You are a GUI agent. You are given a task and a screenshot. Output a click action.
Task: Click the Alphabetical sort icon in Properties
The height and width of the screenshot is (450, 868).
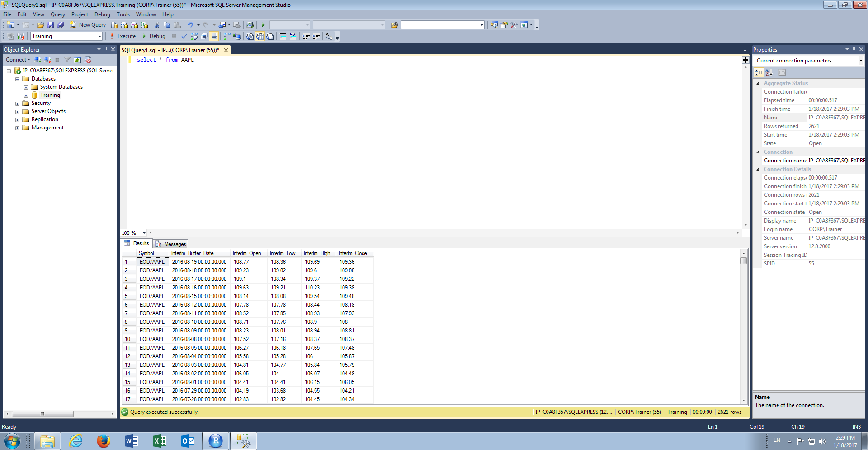[x=769, y=72]
